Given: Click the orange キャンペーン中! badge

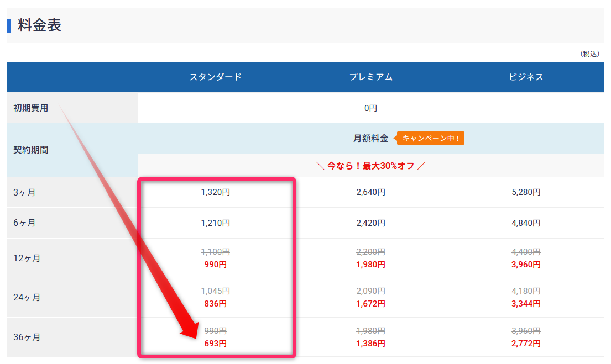Looking at the screenshot, I should [x=431, y=138].
